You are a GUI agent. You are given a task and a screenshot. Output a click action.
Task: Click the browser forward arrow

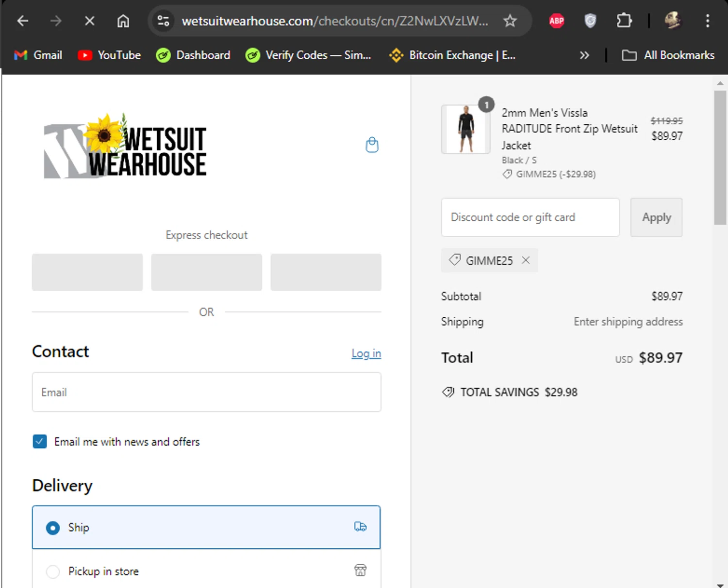pos(56,21)
